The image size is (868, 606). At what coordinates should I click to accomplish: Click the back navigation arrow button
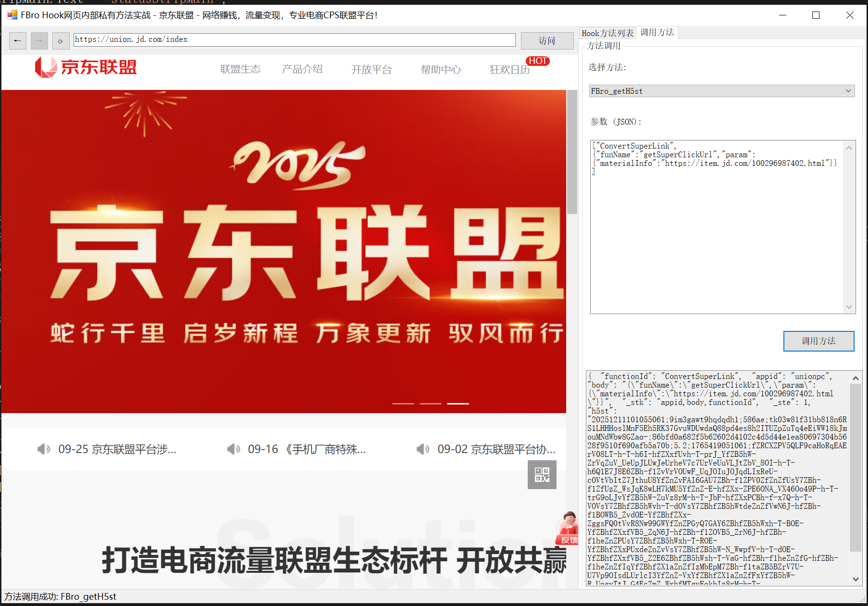coord(17,41)
